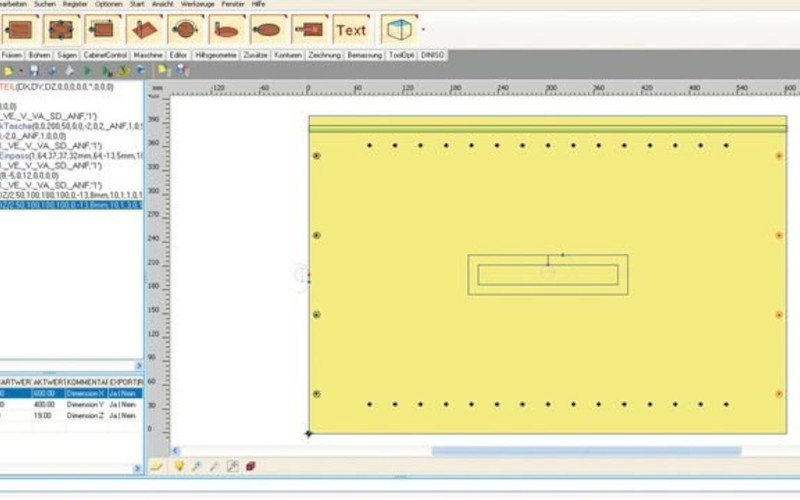The height and width of the screenshot is (500, 800).
Task: Click the green run arrow icon
Action: (x=87, y=71)
